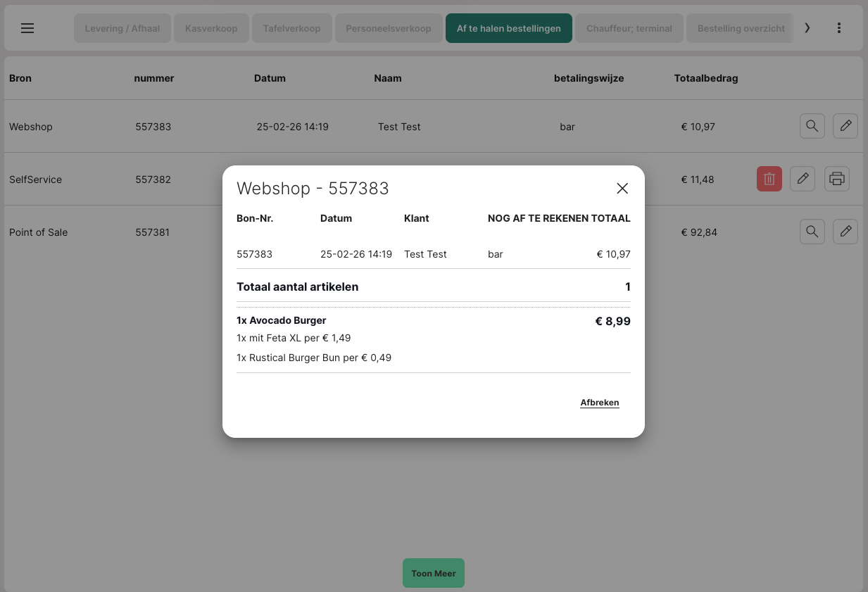
Task: Select the Tafelverkoop tab
Action: (291, 29)
